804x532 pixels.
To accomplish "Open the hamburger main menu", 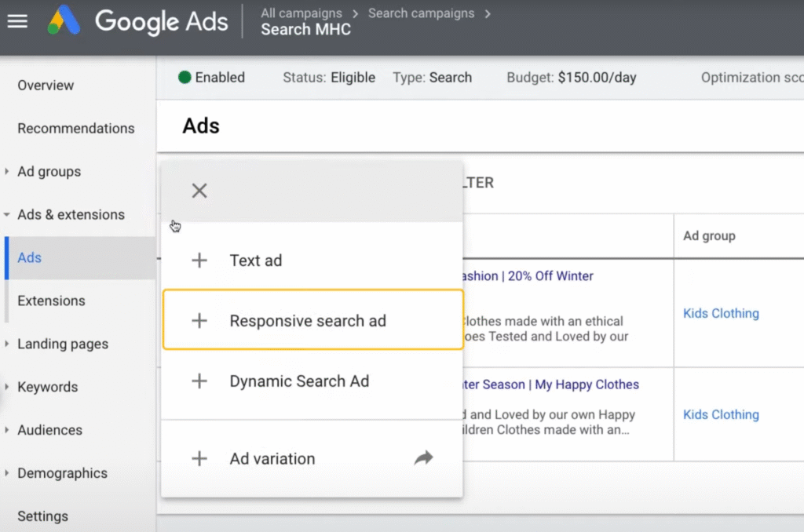I will pyautogui.click(x=17, y=21).
